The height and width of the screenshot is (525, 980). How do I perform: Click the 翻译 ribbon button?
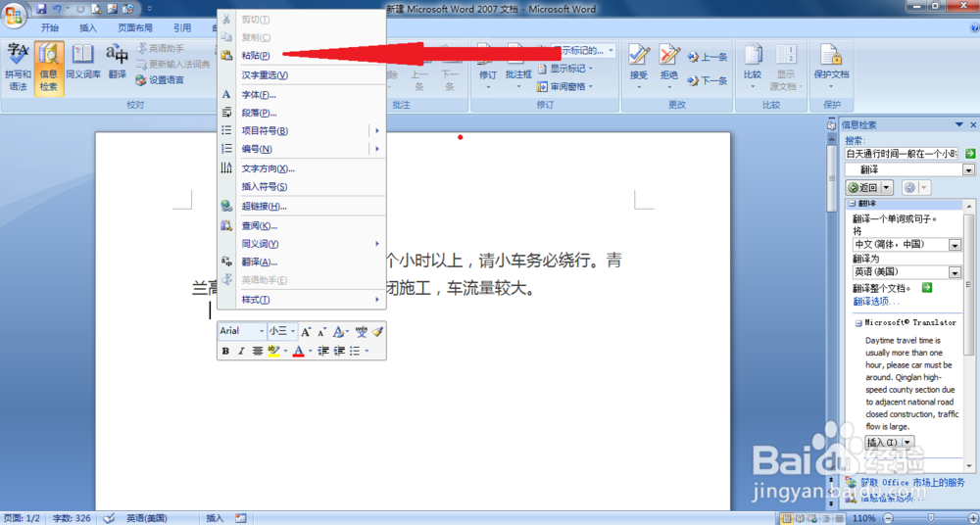point(117,62)
